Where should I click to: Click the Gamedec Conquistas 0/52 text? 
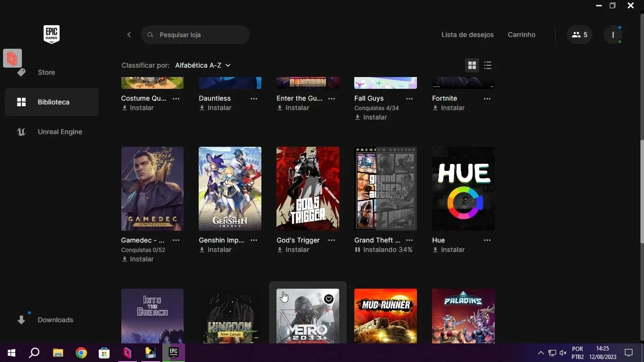[143, 250]
